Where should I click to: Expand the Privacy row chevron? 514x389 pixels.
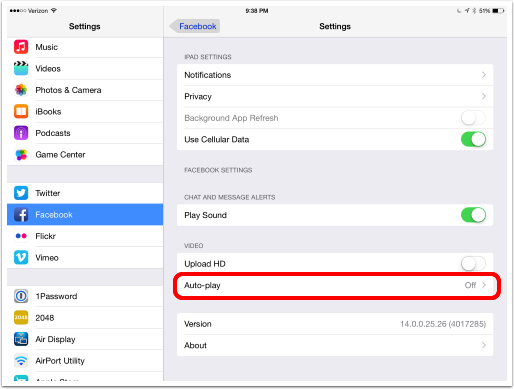click(x=484, y=96)
